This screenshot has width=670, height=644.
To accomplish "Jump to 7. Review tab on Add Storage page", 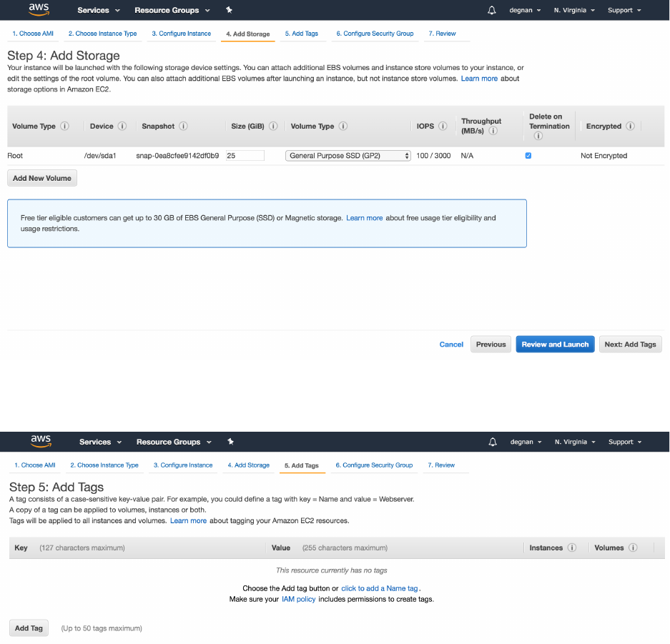I will click(442, 34).
